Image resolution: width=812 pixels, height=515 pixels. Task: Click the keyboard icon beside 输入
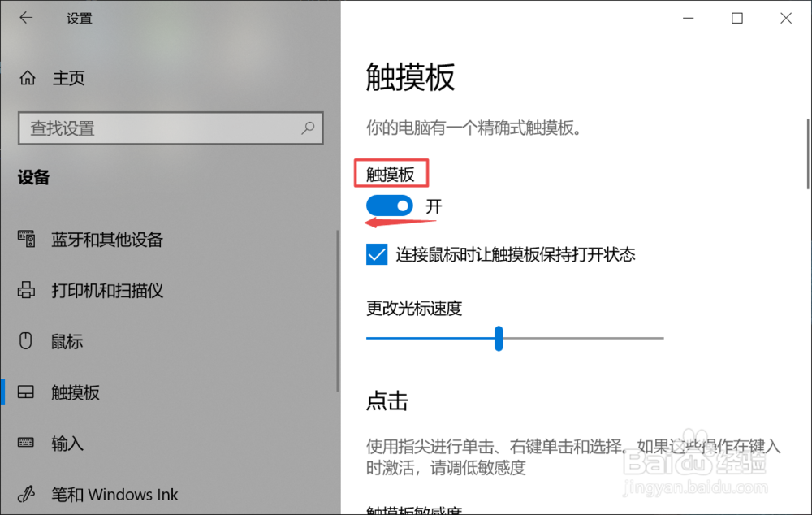26,443
